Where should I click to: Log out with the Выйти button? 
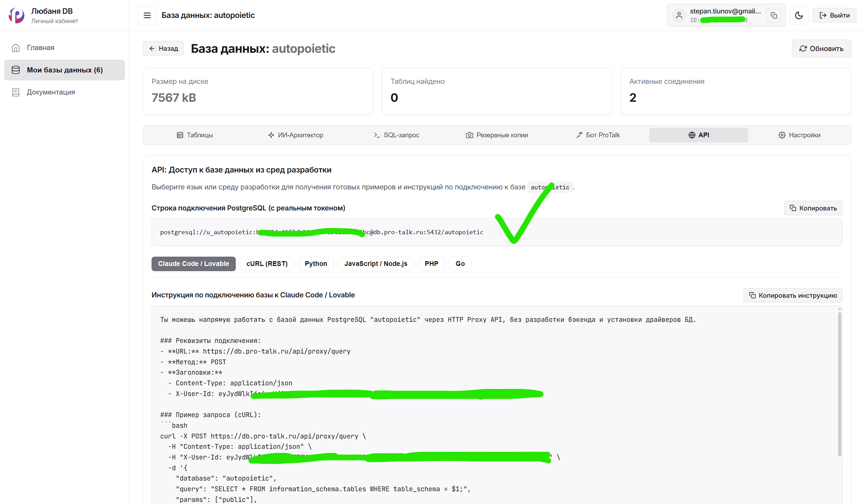pos(834,15)
